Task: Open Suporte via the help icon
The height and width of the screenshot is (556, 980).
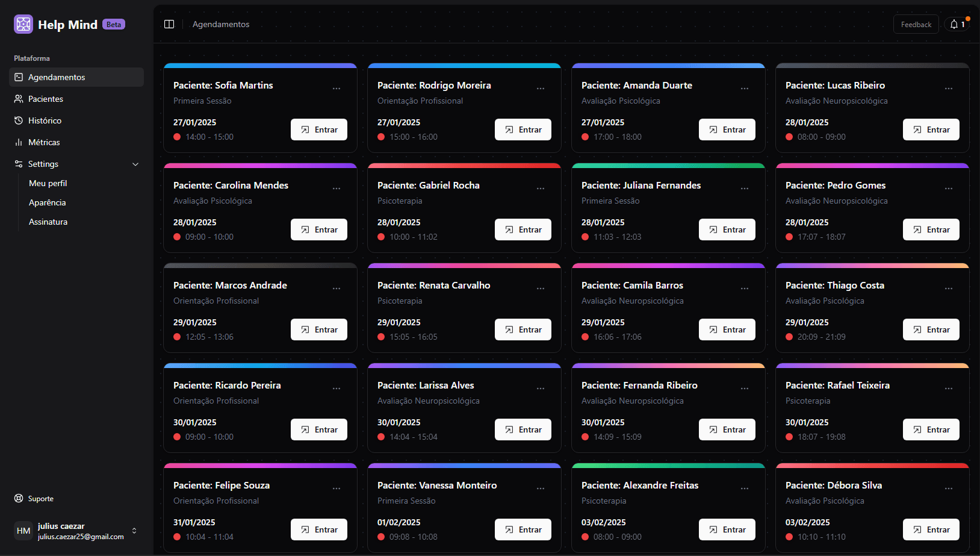Action: click(x=17, y=498)
